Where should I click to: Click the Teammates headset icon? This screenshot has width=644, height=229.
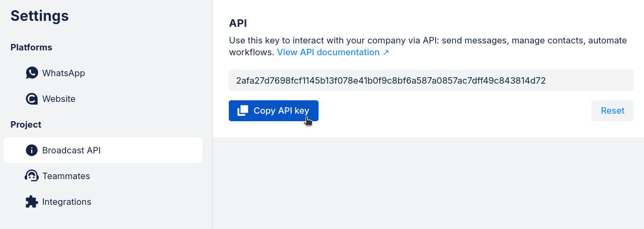pos(32,176)
